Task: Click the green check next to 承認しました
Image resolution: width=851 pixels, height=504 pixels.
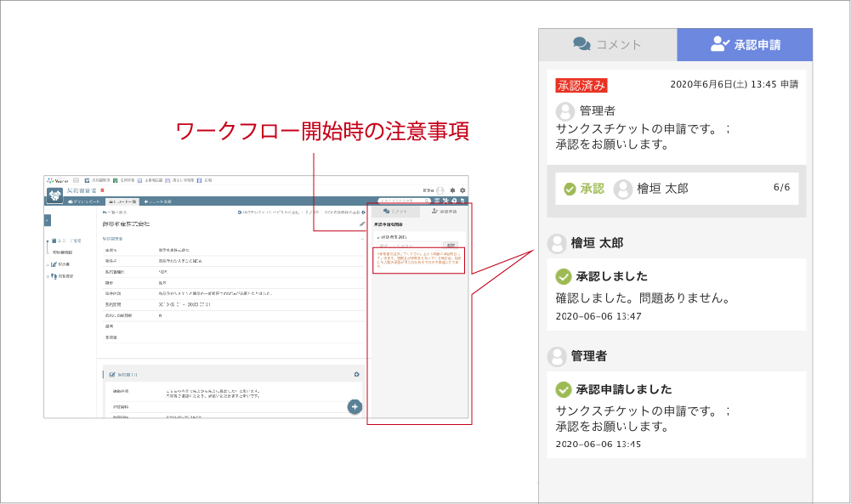Action: click(563, 276)
